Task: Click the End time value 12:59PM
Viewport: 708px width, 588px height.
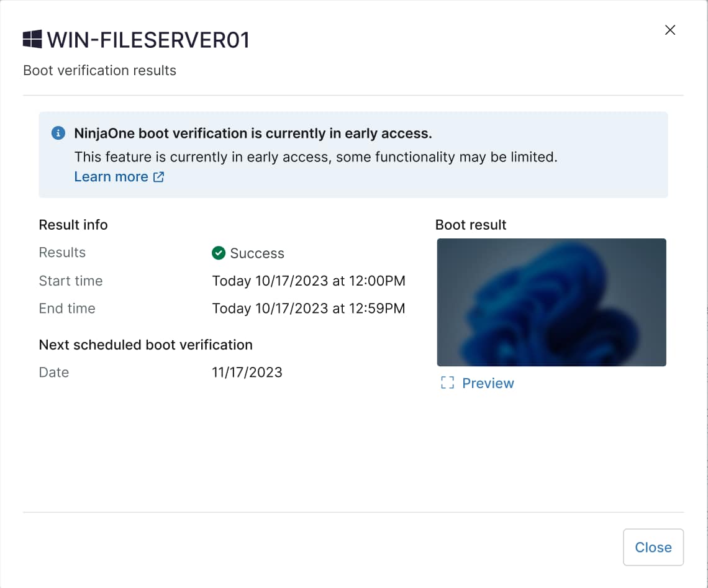Action: (309, 308)
